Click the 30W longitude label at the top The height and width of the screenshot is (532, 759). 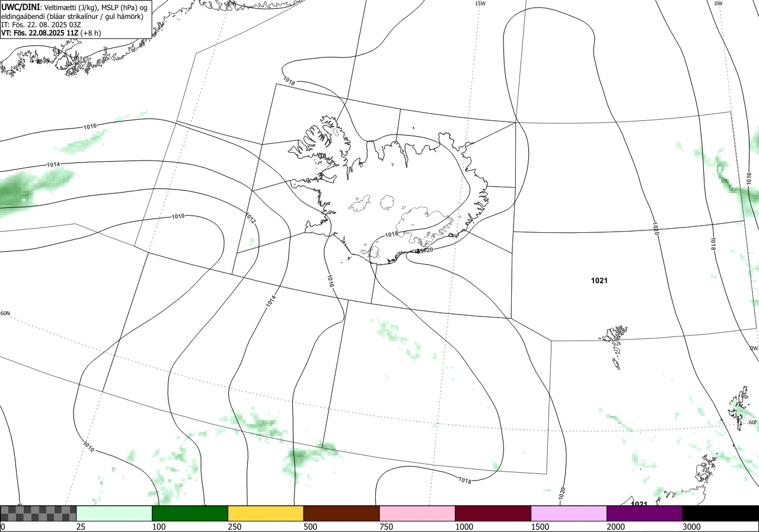click(x=231, y=3)
